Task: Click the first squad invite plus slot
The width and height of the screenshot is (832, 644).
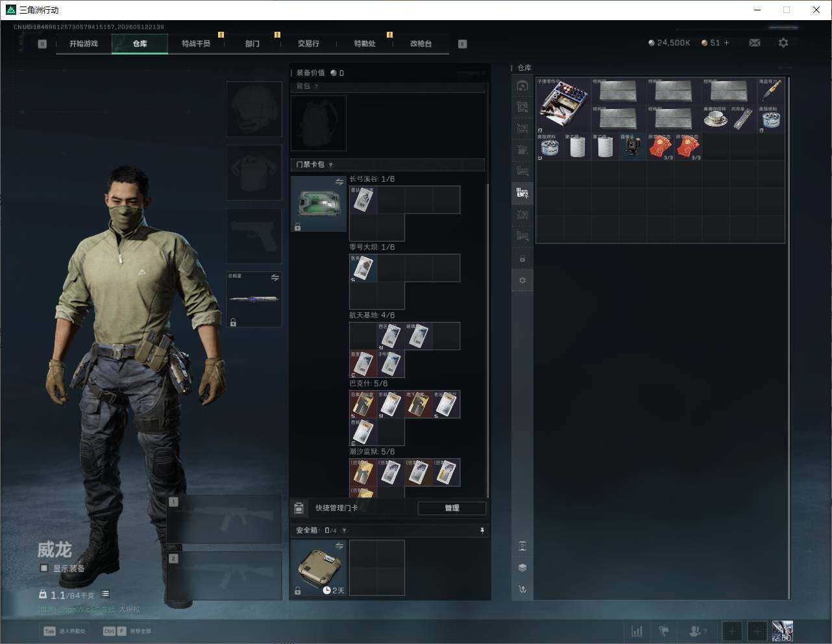Action: (732, 631)
